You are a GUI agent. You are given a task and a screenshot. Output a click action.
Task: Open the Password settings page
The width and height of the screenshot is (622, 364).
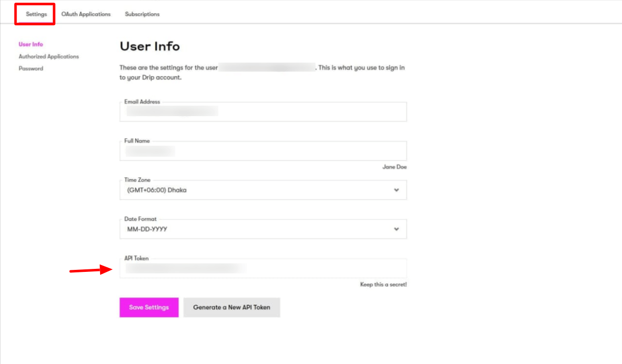pos(31,68)
